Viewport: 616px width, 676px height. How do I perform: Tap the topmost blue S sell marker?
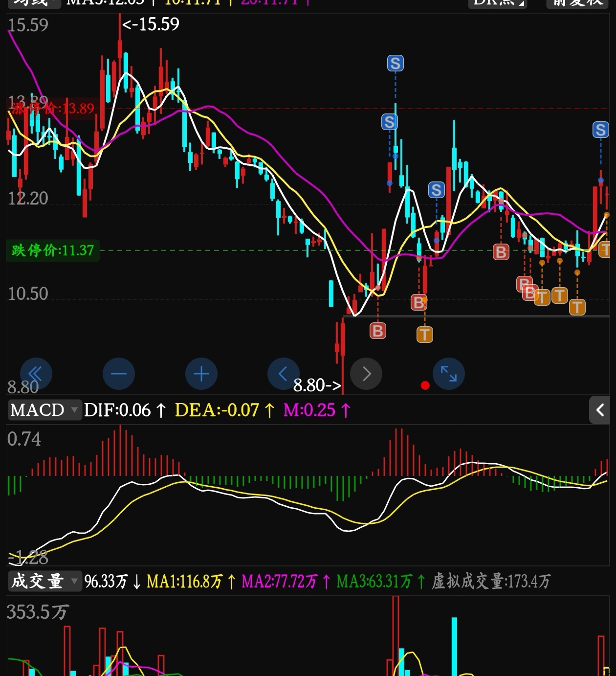point(396,64)
